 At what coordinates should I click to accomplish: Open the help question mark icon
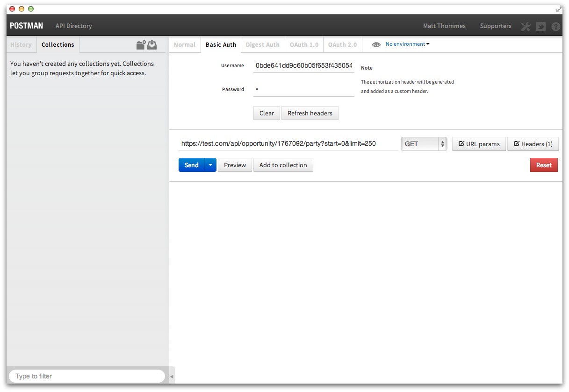pyautogui.click(x=556, y=27)
